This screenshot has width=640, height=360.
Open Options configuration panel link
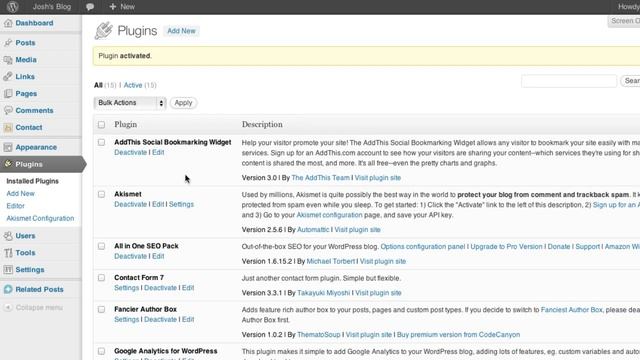[423, 247]
